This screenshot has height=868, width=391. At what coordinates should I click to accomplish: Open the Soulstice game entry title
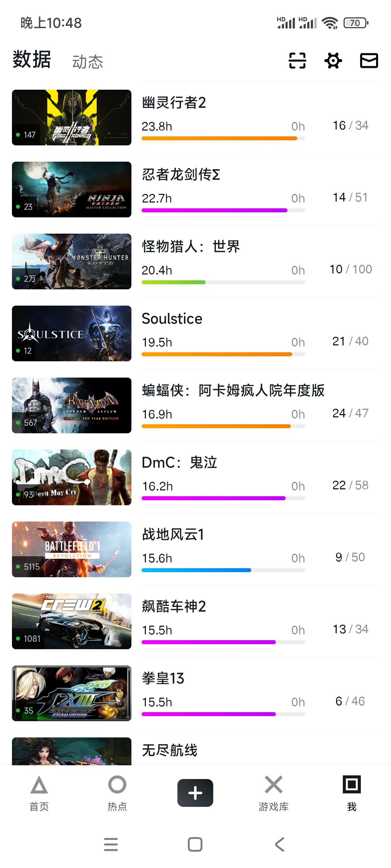click(172, 319)
